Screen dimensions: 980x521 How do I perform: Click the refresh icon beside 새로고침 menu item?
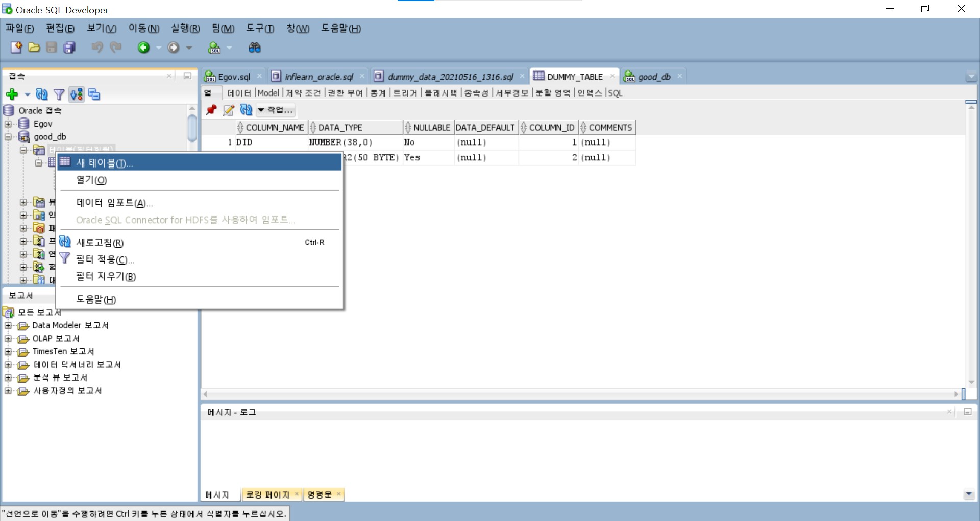[65, 242]
